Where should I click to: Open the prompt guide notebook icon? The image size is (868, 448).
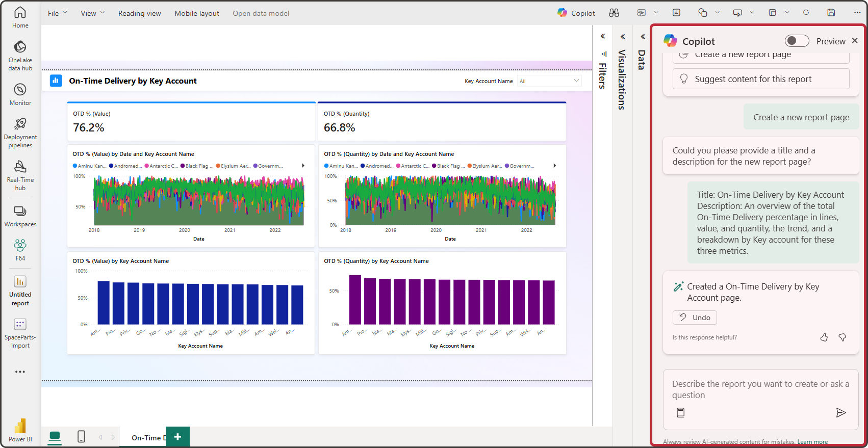coord(680,413)
